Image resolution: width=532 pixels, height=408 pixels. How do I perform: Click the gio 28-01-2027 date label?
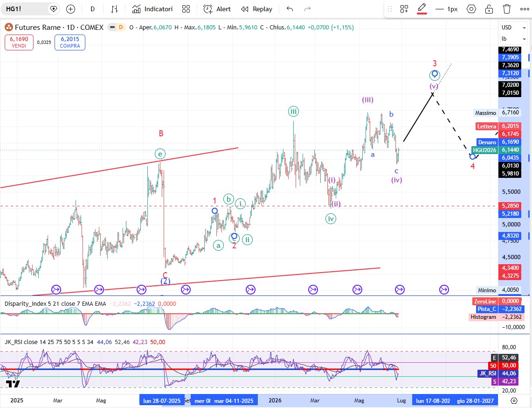tap(475, 401)
